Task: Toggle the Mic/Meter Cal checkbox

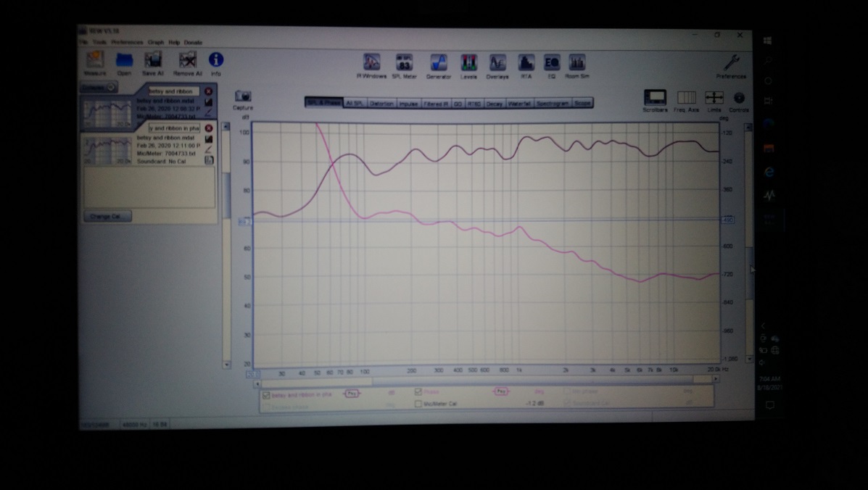Action: 418,404
